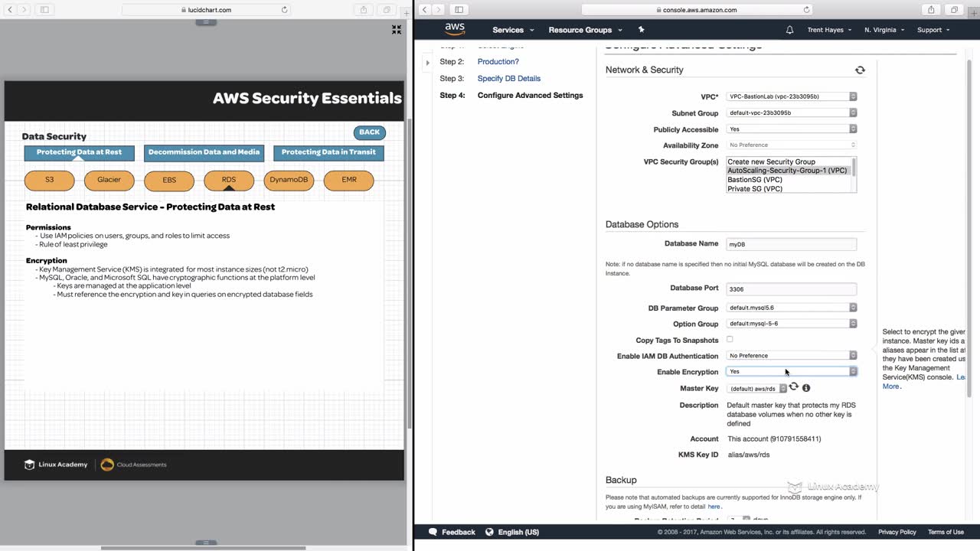Click the BACK button on the slide
The image size is (980, 551).
pos(369,132)
